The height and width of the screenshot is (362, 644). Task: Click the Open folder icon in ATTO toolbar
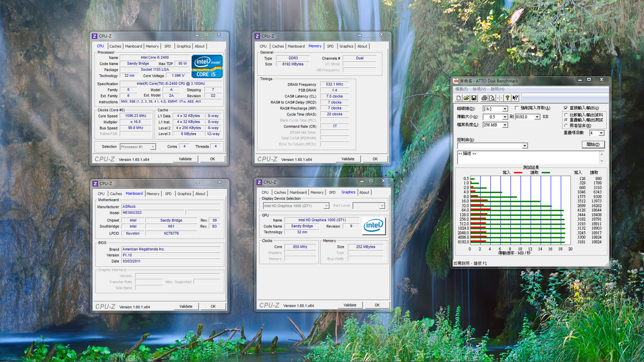[x=466, y=98]
